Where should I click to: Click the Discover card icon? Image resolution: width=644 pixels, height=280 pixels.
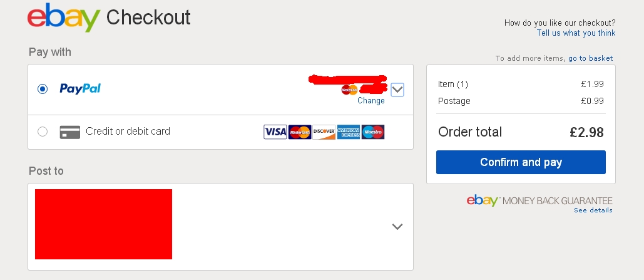coord(324,132)
